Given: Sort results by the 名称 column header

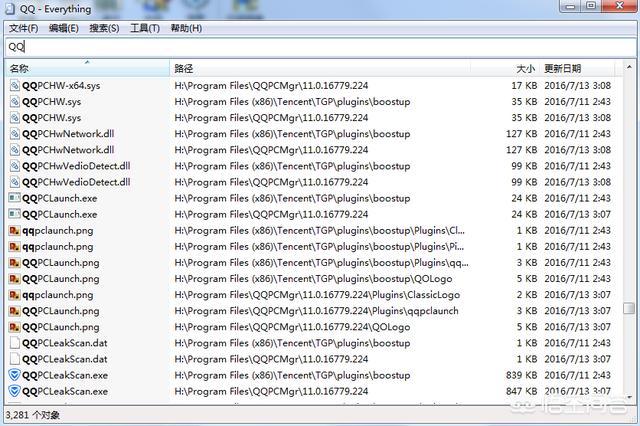Looking at the screenshot, I should click(87, 69).
